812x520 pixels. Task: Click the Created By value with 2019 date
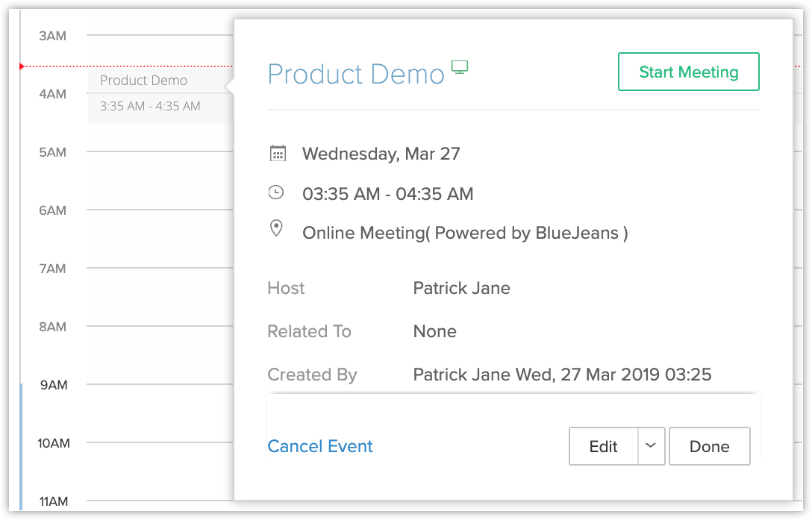[563, 375]
